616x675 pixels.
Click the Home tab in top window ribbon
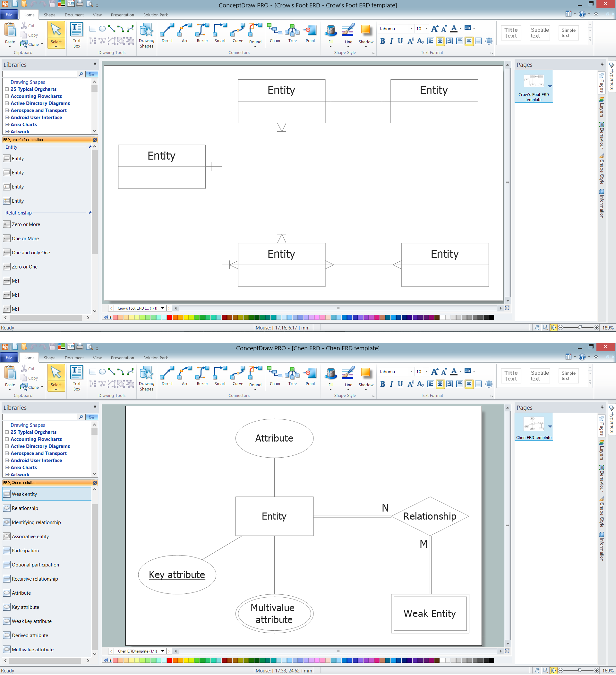[x=28, y=15]
